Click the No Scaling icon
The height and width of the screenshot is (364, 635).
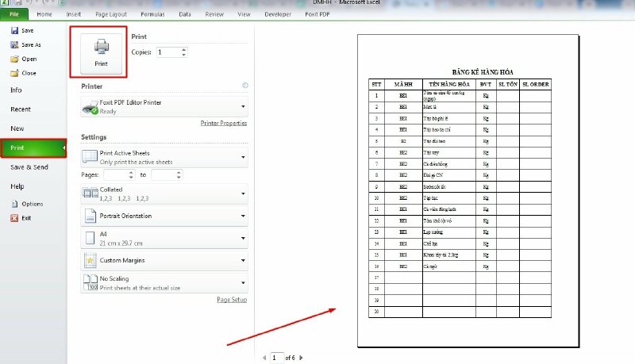tap(90, 282)
